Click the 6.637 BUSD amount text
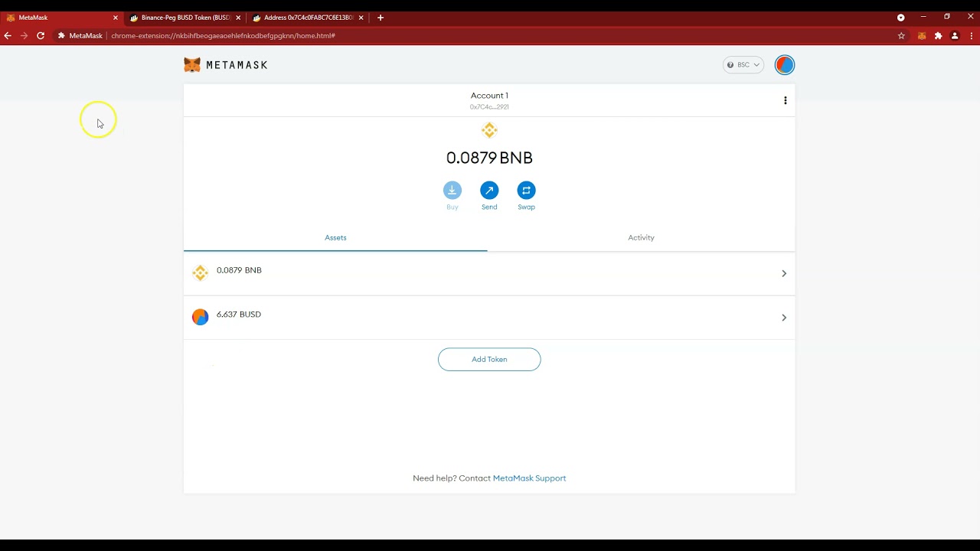 coord(239,315)
